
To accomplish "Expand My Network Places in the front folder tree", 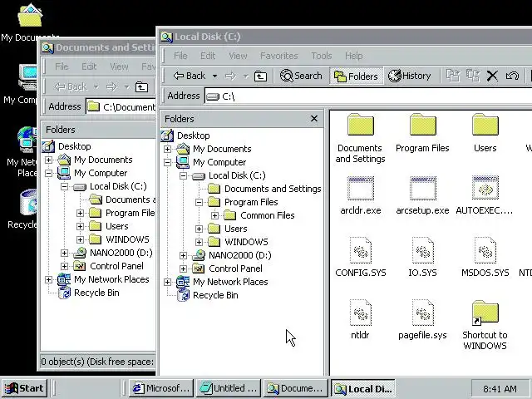I will [x=167, y=282].
